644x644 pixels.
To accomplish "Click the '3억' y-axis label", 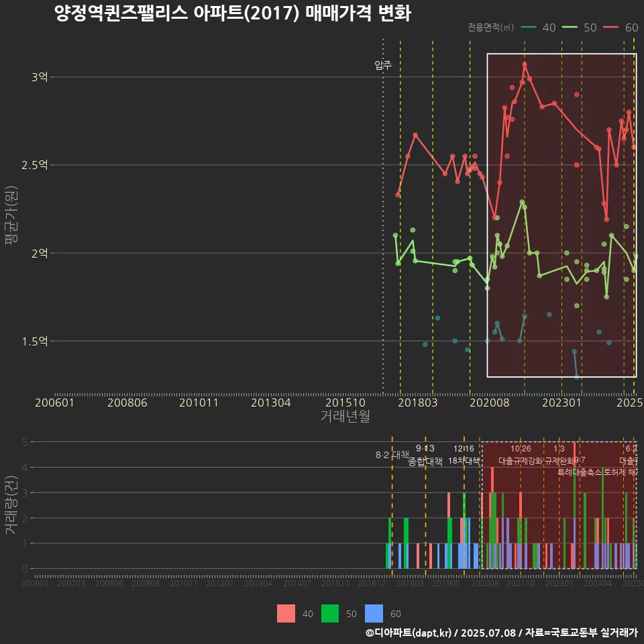I will click(x=40, y=76).
